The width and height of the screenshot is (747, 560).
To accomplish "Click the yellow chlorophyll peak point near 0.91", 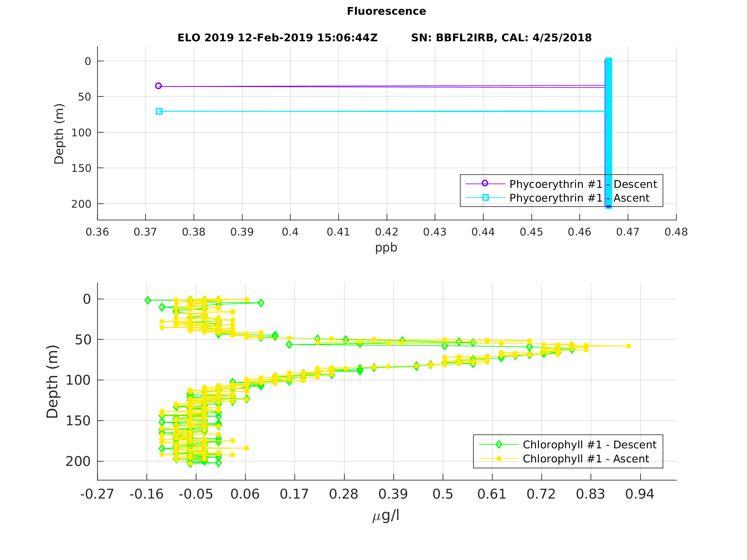I will tap(629, 346).
